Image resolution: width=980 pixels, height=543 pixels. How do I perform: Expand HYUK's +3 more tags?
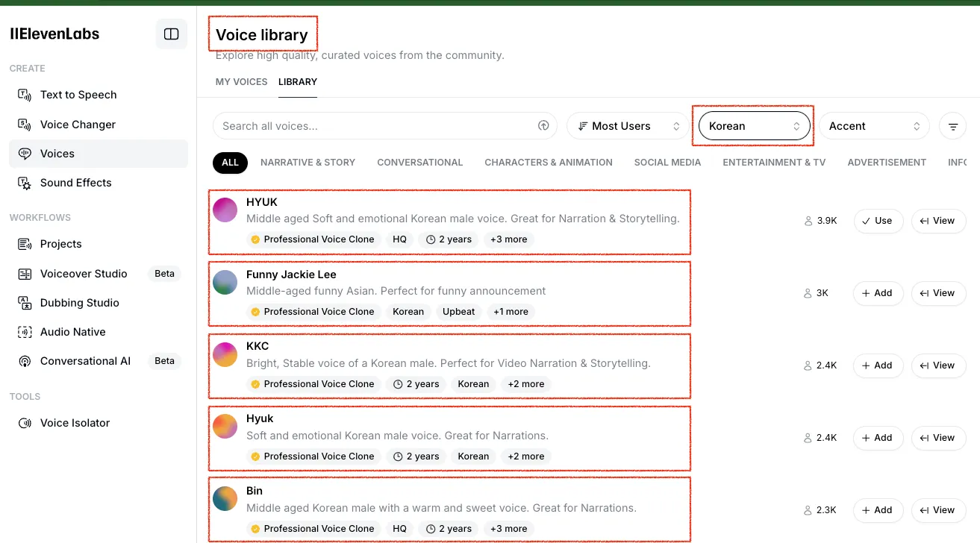click(508, 239)
